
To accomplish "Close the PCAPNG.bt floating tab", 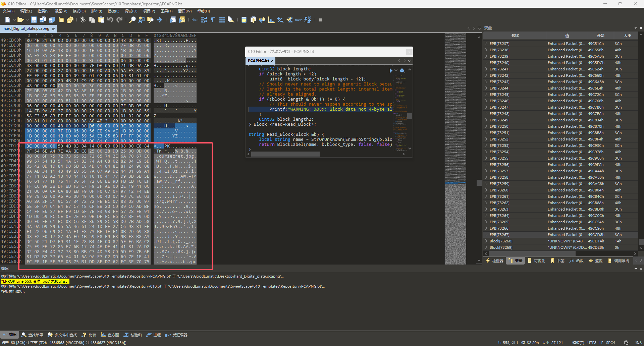I will (272, 61).
